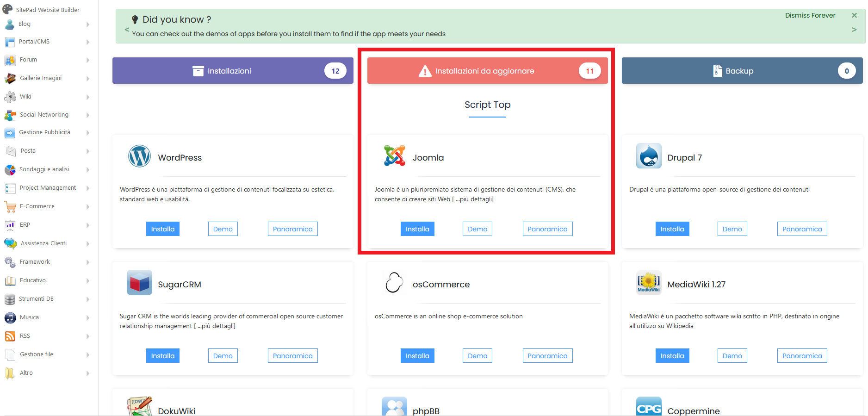The height and width of the screenshot is (416, 868).
Task: Install Joomla with Installa button
Action: click(x=417, y=229)
